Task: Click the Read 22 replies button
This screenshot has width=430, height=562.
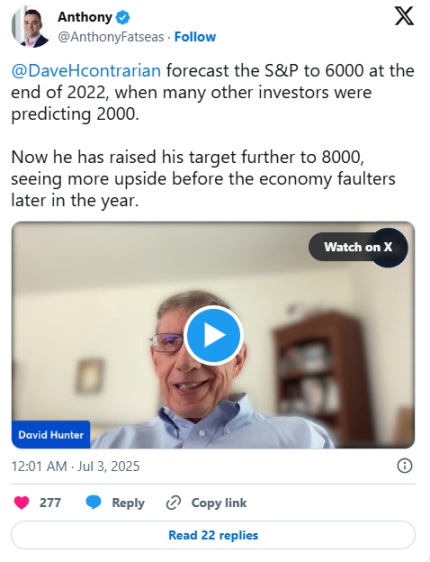Action: point(213,535)
